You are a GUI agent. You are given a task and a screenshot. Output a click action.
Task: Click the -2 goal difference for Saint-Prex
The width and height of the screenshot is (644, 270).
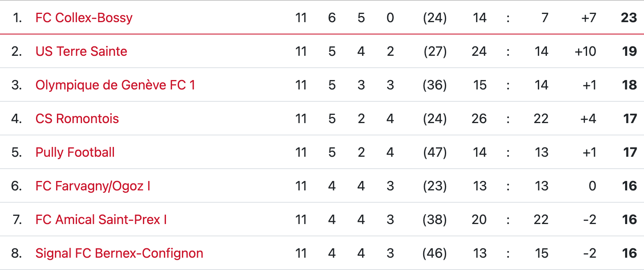pos(590,220)
